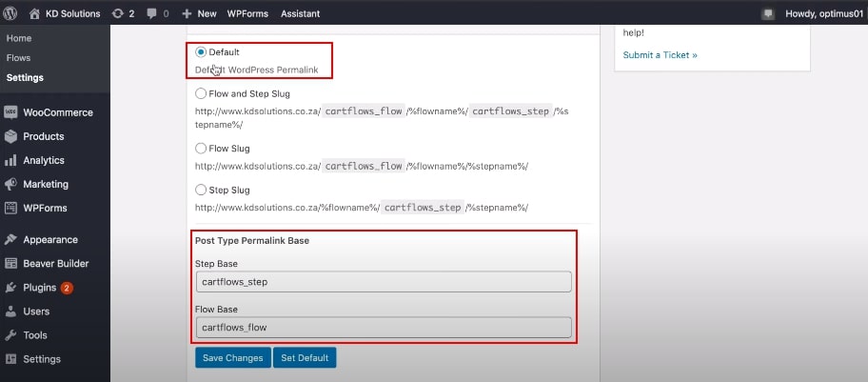
Task: Click the New label in admin bar
Action: coord(207,13)
